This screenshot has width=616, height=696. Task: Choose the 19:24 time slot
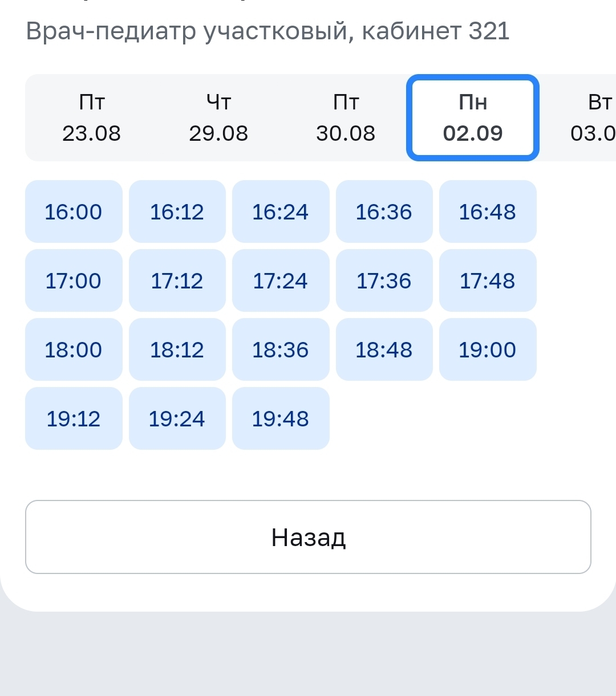pyautogui.click(x=177, y=419)
